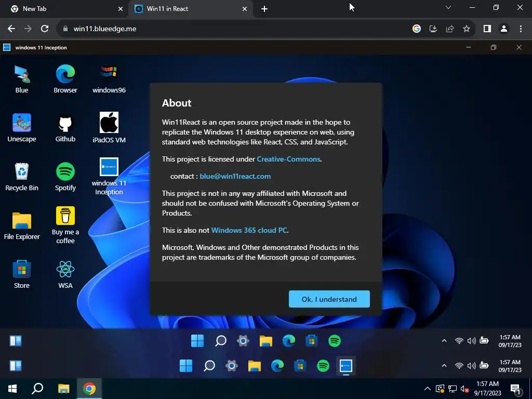Click the Buy me a coffee icon
The image size is (532, 399).
(x=65, y=225)
